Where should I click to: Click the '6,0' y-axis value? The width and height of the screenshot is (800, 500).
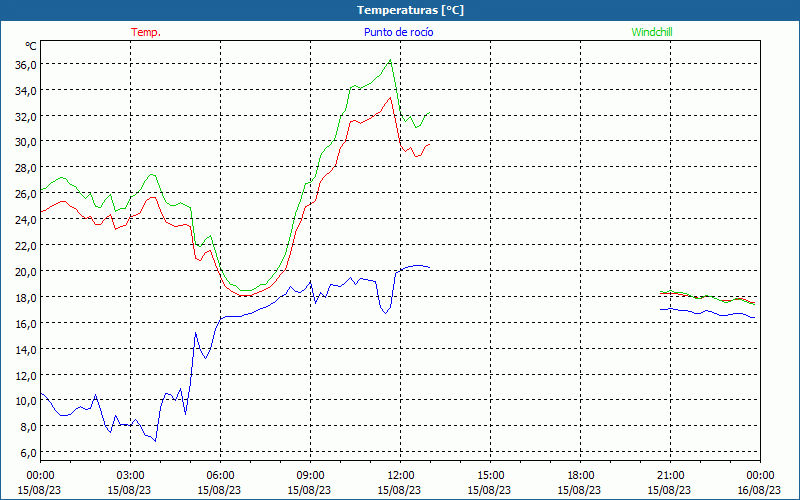click(28, 453)
